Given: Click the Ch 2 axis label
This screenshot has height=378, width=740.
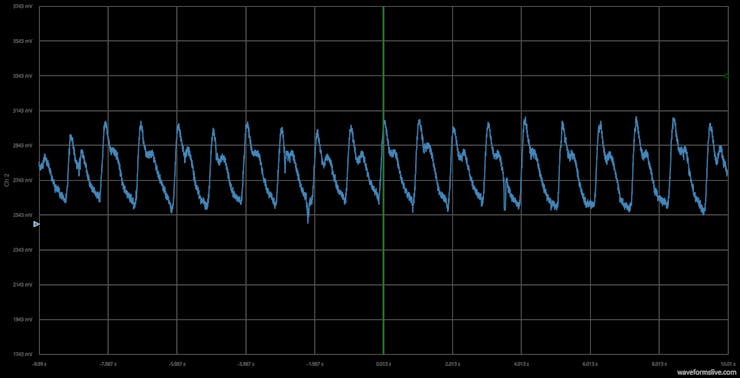Looking at the screenshot, I should point(7,180).
